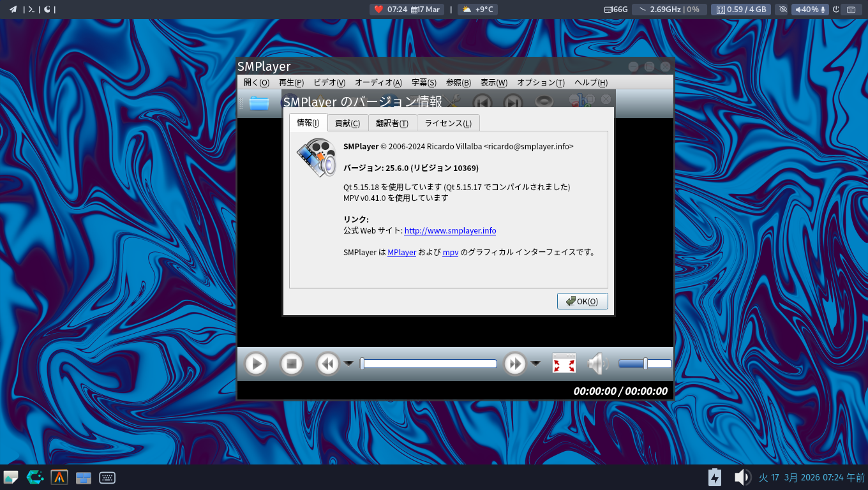The width and height of the screenshot is (868, 490).
Task: Click the volume slider in SMPlayer
Action: click(645, 364)
